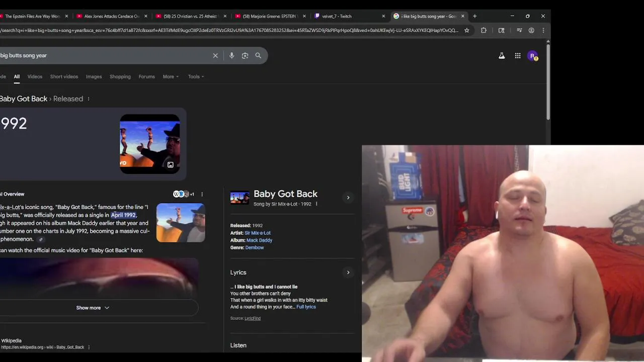Expand the Baby Got Back panel arrow
Screen dimensions: 644x362
point(348,198)
